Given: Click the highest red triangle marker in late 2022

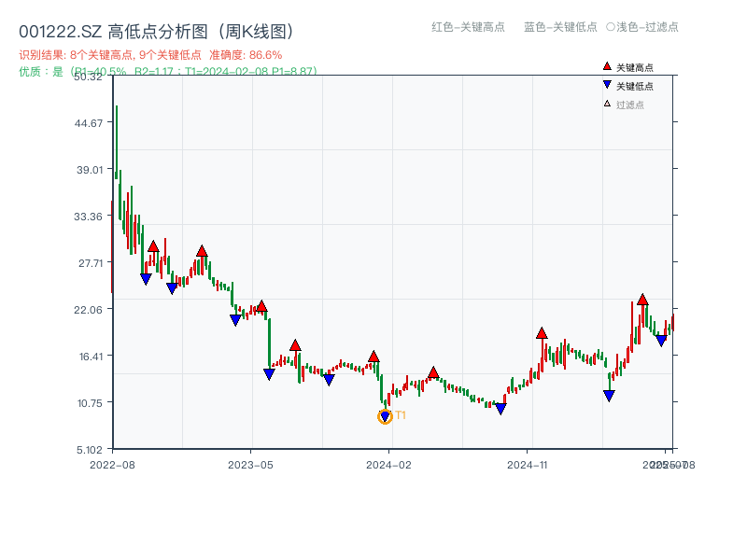Looking at the screenshot, I should [155, 245].
